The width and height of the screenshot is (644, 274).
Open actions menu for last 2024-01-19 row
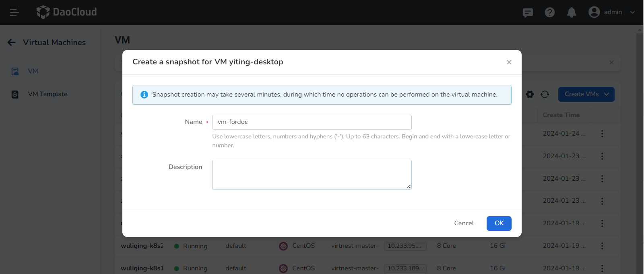coord(602,268)
